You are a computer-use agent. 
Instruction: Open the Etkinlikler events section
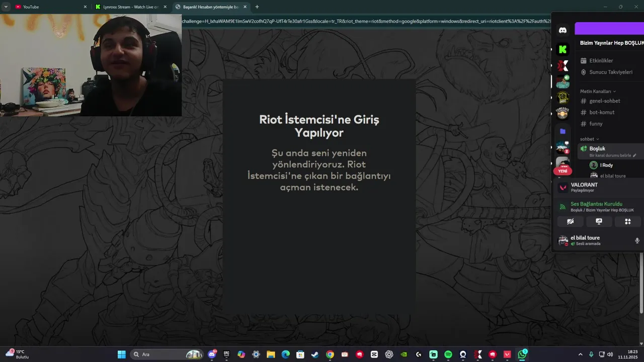(601, 60)
